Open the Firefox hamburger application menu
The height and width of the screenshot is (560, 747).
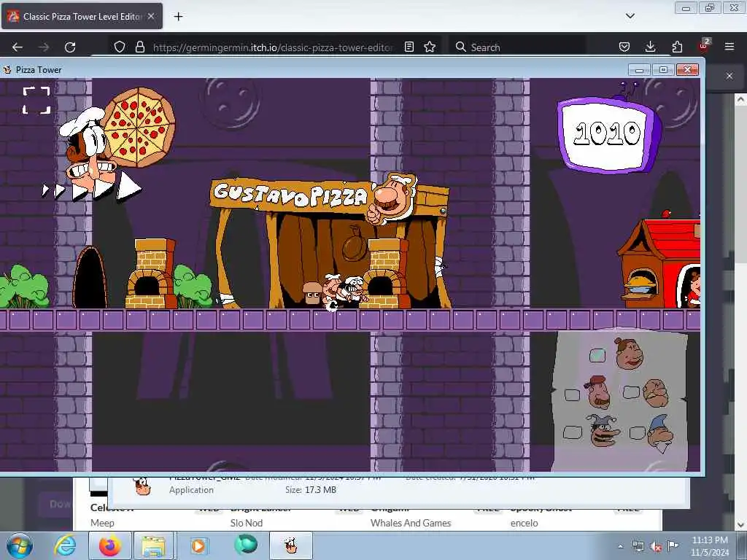click(x=729, y=47)
